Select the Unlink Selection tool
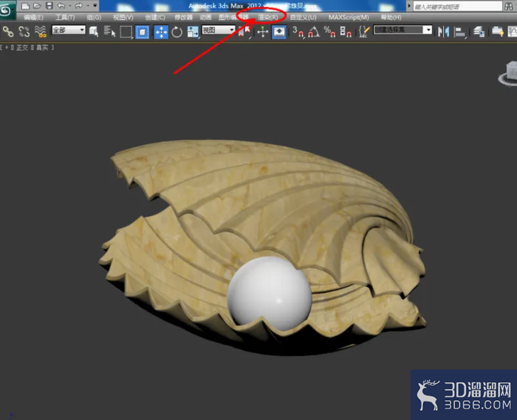 (23, 32)
